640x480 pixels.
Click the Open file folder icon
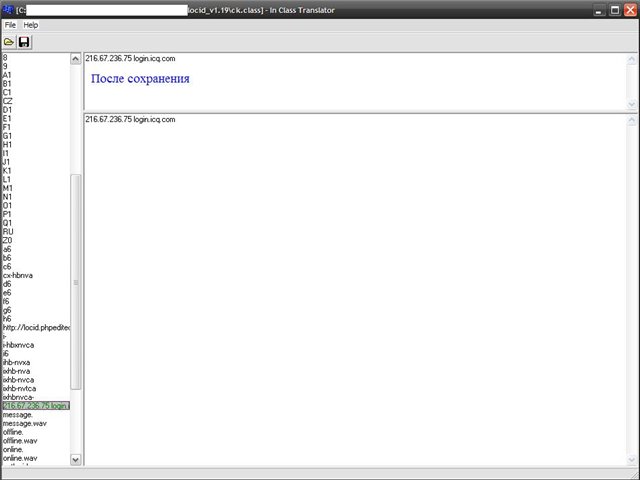pos(9,42)
